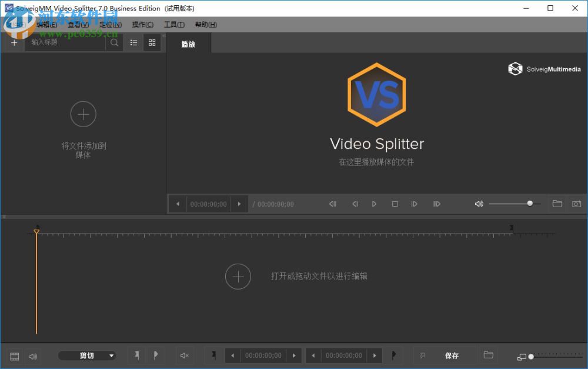Select the list view icon above media list
This screenshot has height=369, width=588.
[x=133, y=42]
